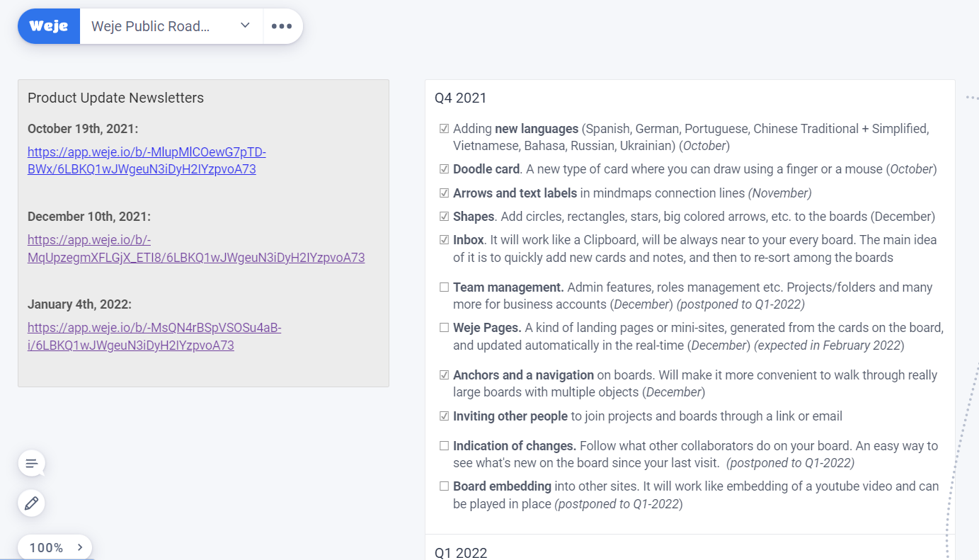Check the Indication of changes checkbox
Viewport: 979px width, 560px height.
[x=444, y=446]
